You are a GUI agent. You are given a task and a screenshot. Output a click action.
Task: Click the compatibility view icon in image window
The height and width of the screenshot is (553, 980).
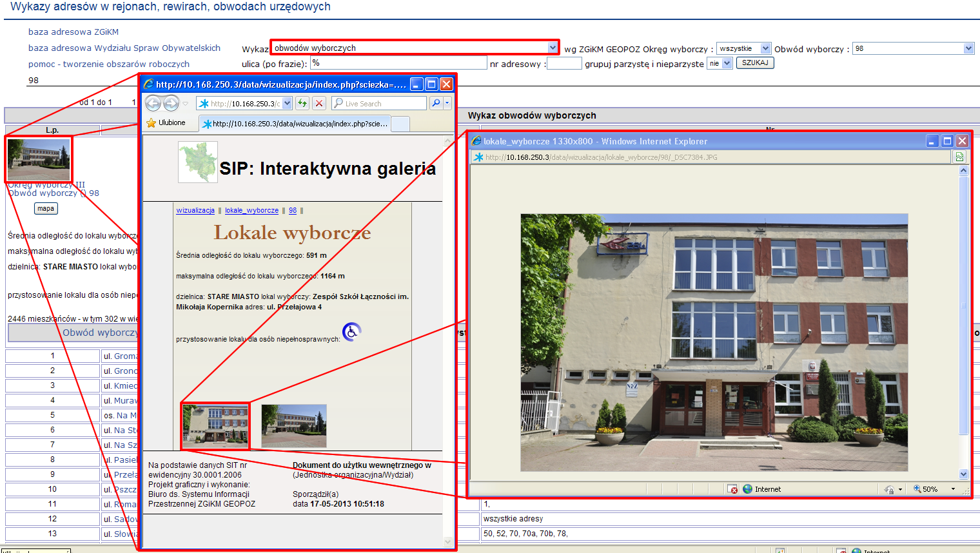tap(960, 157)
